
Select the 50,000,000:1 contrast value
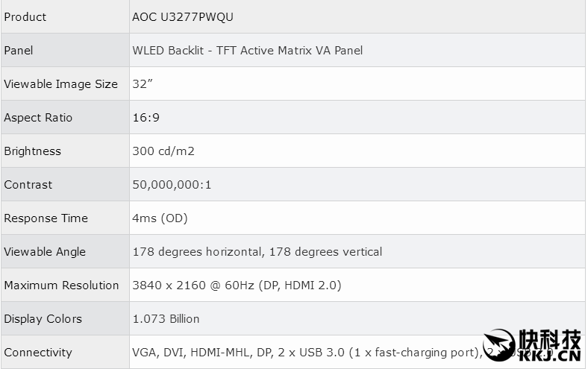[172, 184]
